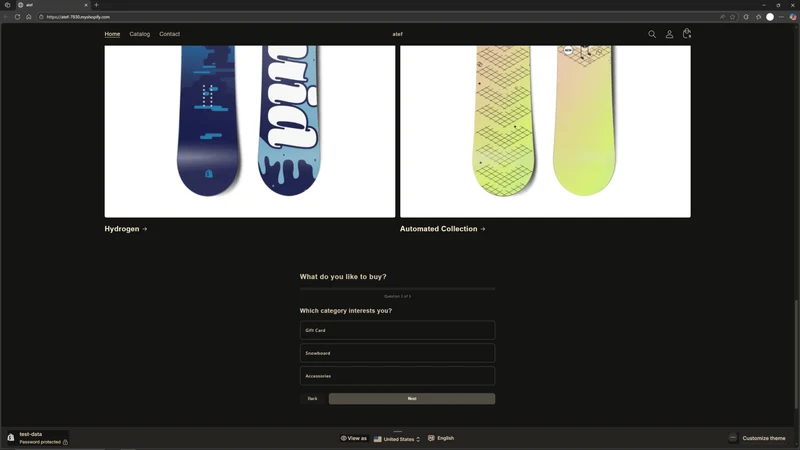The image size is (800, 450).
Task: Open the English language selector
Action: click(441, 438)
